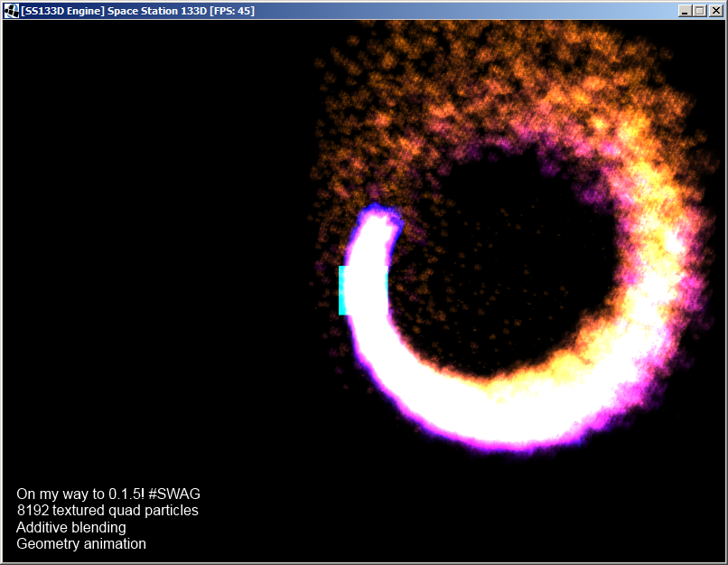Maximize the Space Station 133D window
Image resolution: width=728 pixels, height=565 pixels.
click(700, 11)
